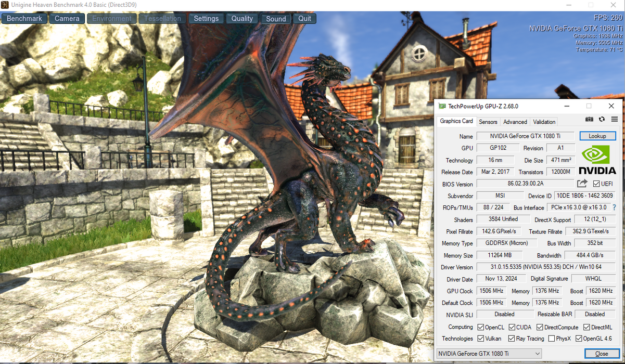Click the Technology 16 nm value
Viewport: 625px width, 364px height.
tap(495, 160)
